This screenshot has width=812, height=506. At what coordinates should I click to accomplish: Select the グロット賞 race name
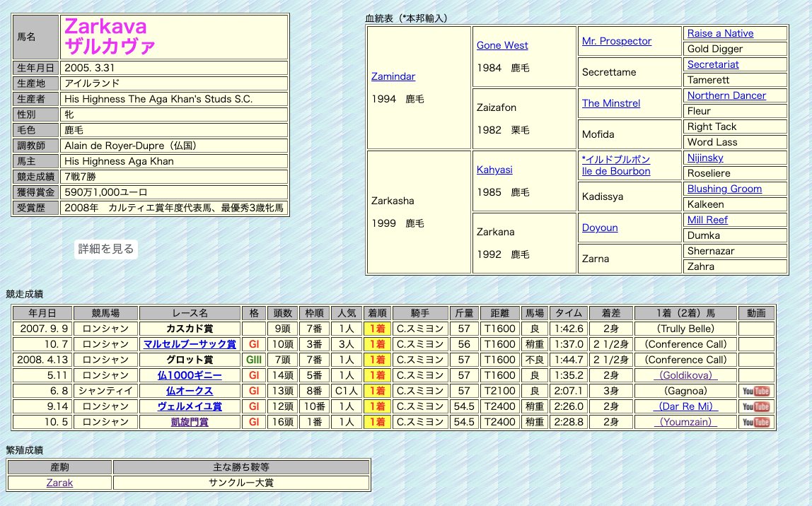pos(190,360)
